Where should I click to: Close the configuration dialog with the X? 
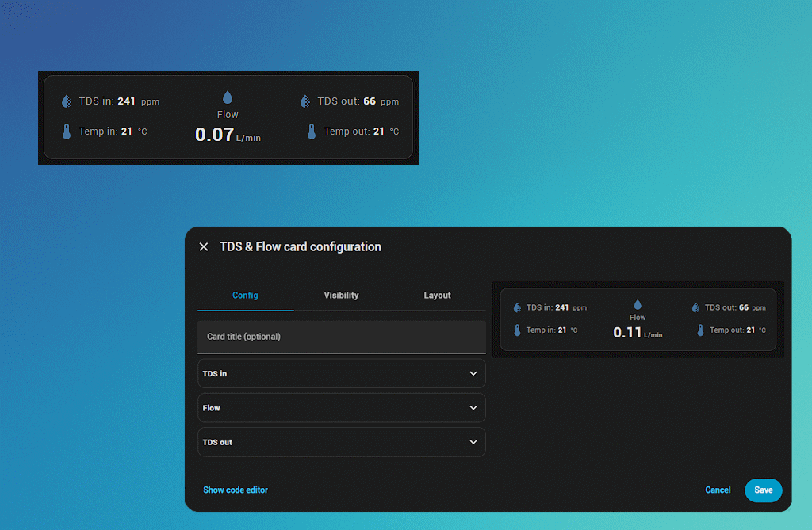(x=204, y=246)
